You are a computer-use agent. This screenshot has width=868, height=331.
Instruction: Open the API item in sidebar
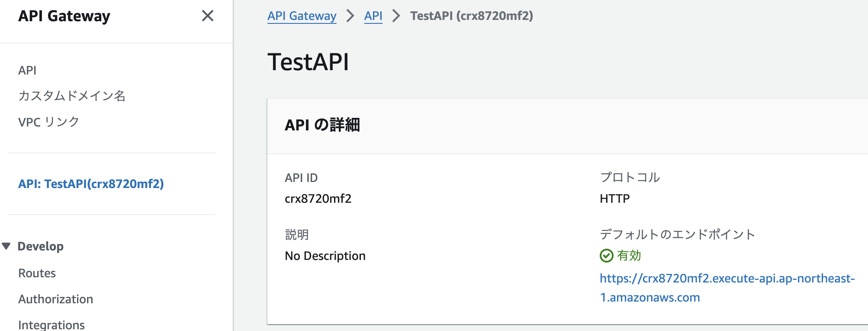tap(27, 70)
